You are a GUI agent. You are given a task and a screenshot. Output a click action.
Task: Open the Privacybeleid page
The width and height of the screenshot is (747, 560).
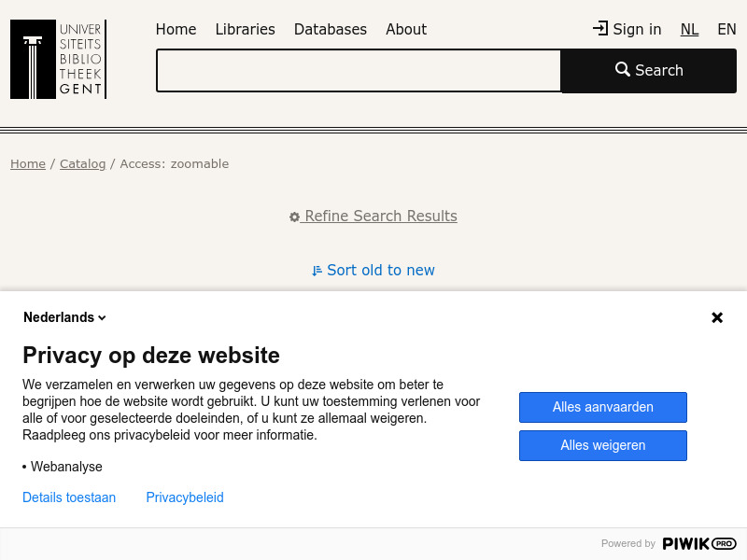(x=184, y=497)
